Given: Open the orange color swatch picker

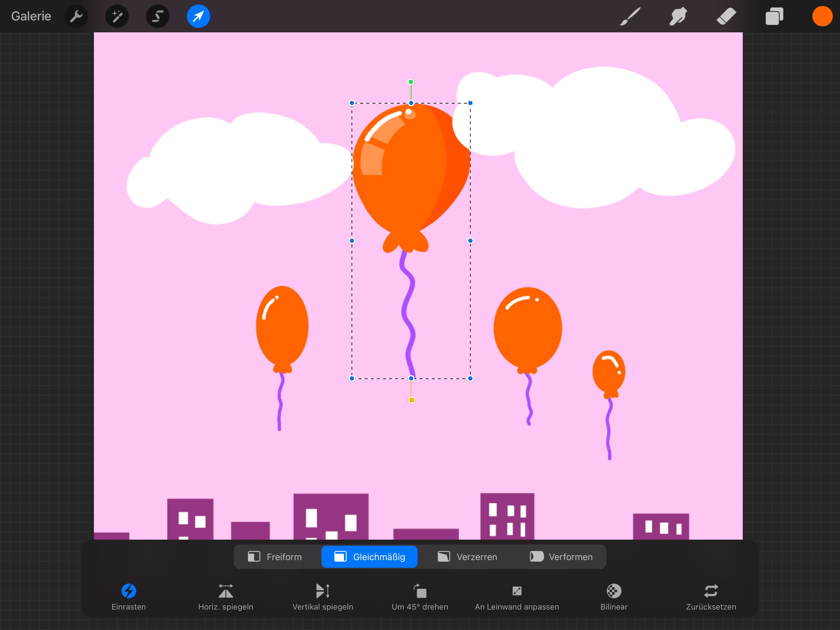Looking at the screenshot, I should [x=822, y=16].
